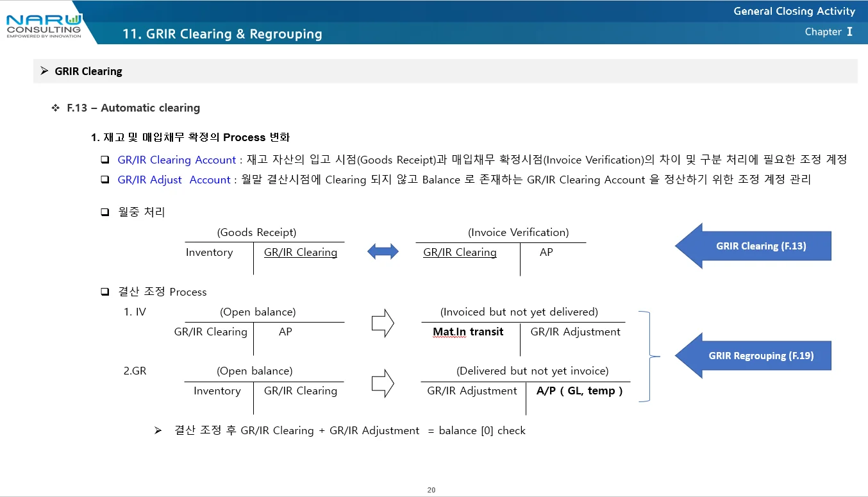Viewport: 868px width, 497px height.
Task: Click the bold 'A/P ( GL, temp )' entry
Action: [x=580, y=391]
